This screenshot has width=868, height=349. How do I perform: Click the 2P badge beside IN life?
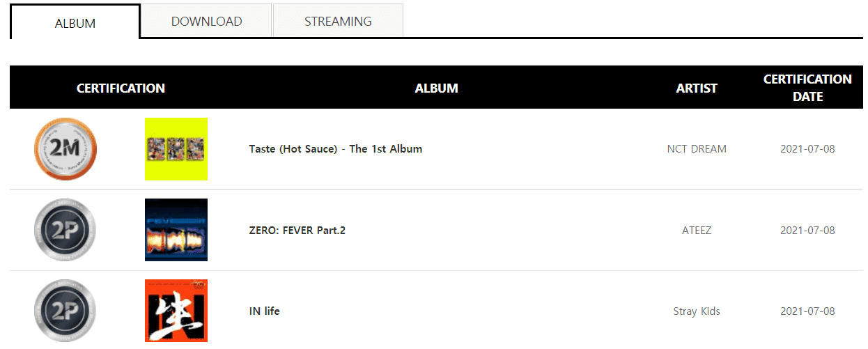[x=65, y=311]
